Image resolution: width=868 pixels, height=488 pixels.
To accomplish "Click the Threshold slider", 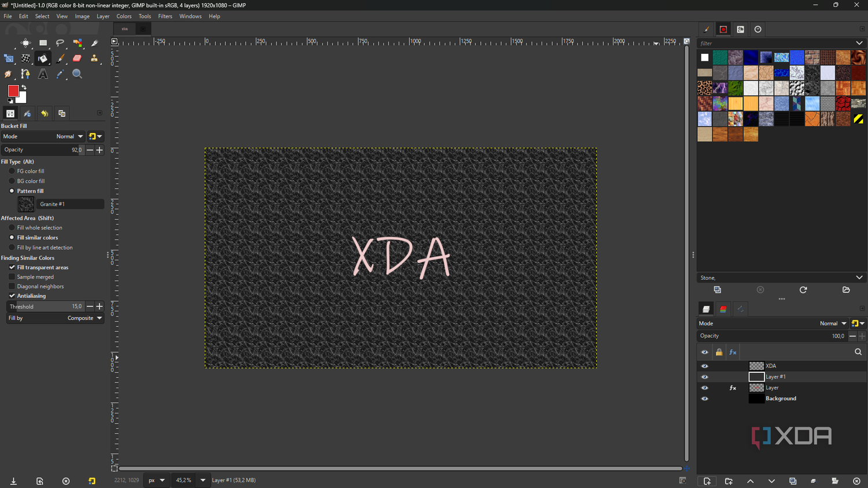I will click(46, 306).
